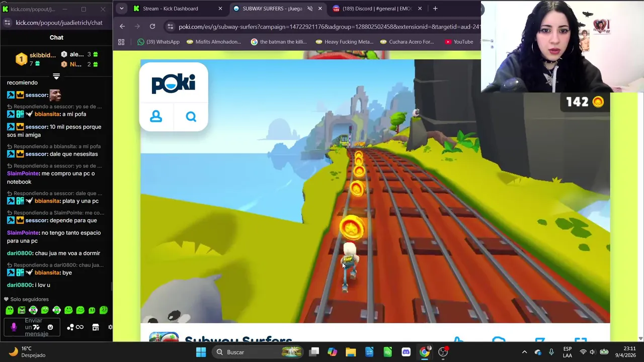The width and height of the screenshot is (644, 362).
Task: Open 'the batman the killi...' bookmark
Action: pos(279,42)
